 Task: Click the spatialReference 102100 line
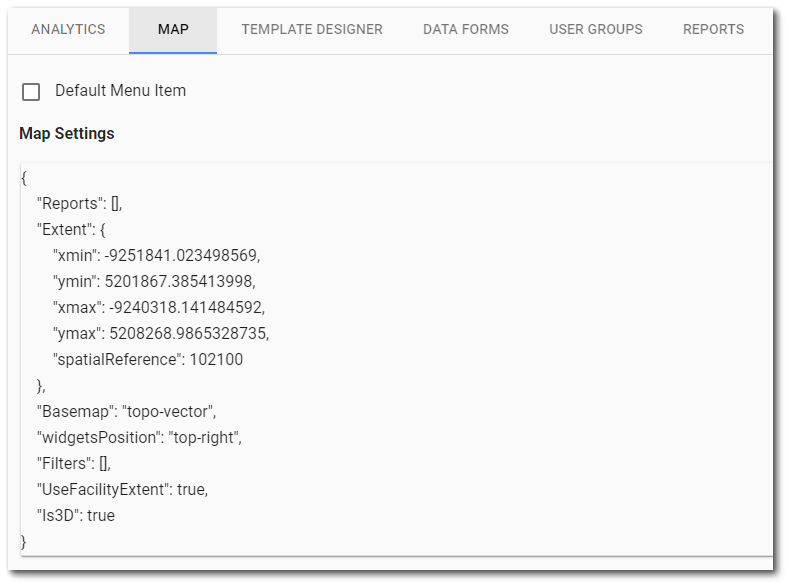click(x=148, y=360)
